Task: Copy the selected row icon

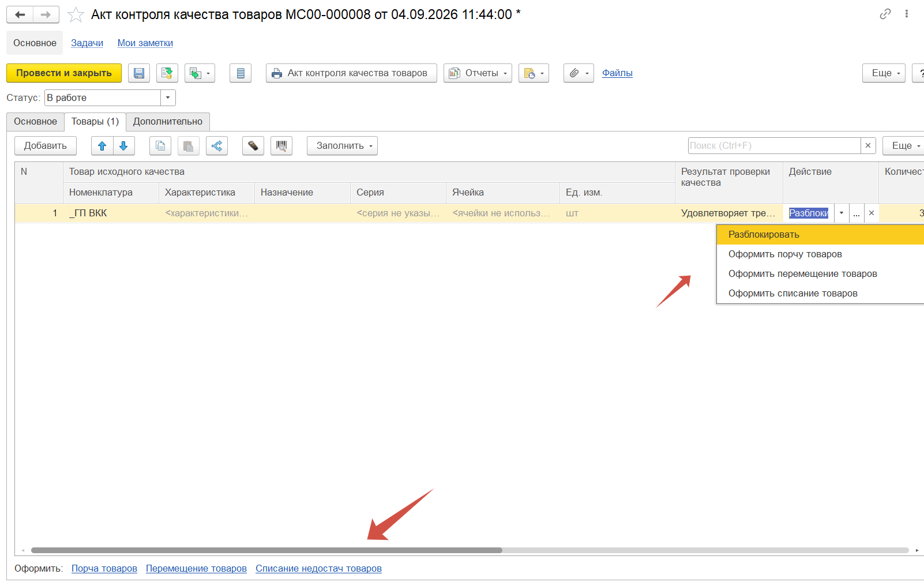Action: coord(160,146)
